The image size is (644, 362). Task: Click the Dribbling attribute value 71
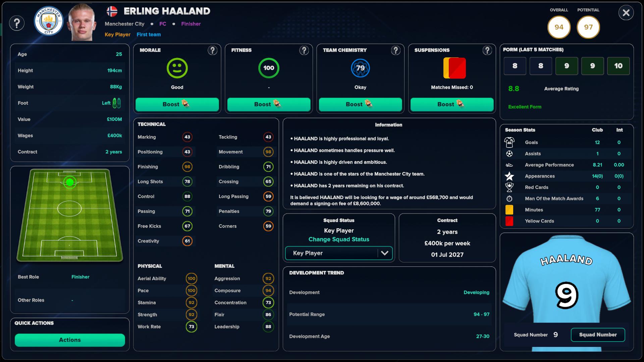coord(268,167)
